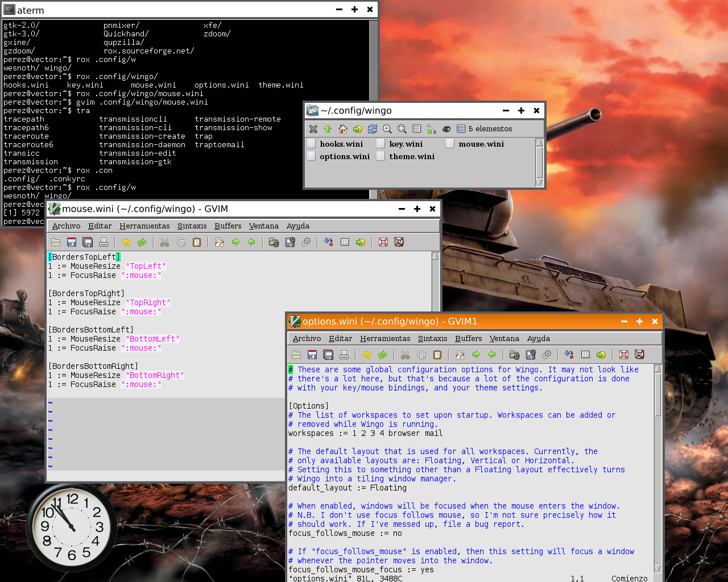The height and width of the screenshot is (582, 728).
Task: Click Save All in options.wini GVIM1 toolbar
Action: pyautogui.click(x=328, y=355)
